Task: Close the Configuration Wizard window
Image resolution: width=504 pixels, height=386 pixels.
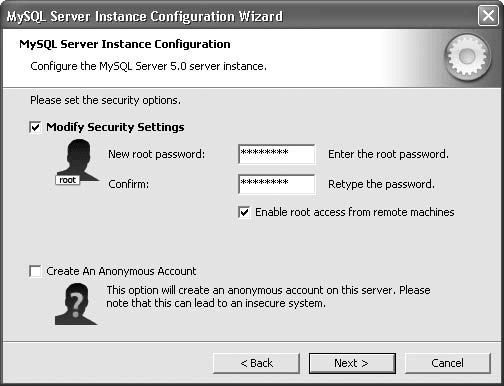Action: point(488,16)
